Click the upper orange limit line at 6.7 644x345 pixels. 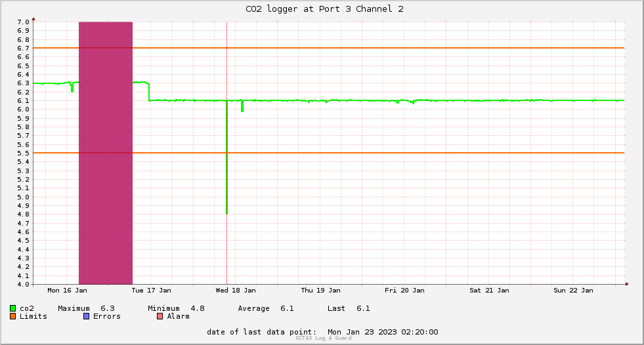pos(329,48)
